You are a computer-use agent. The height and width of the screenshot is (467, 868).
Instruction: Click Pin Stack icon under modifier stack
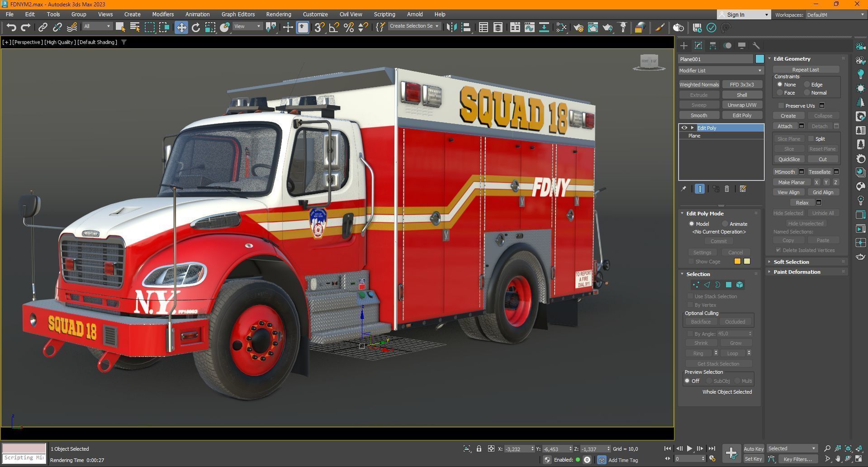click(x=683, y=189)
